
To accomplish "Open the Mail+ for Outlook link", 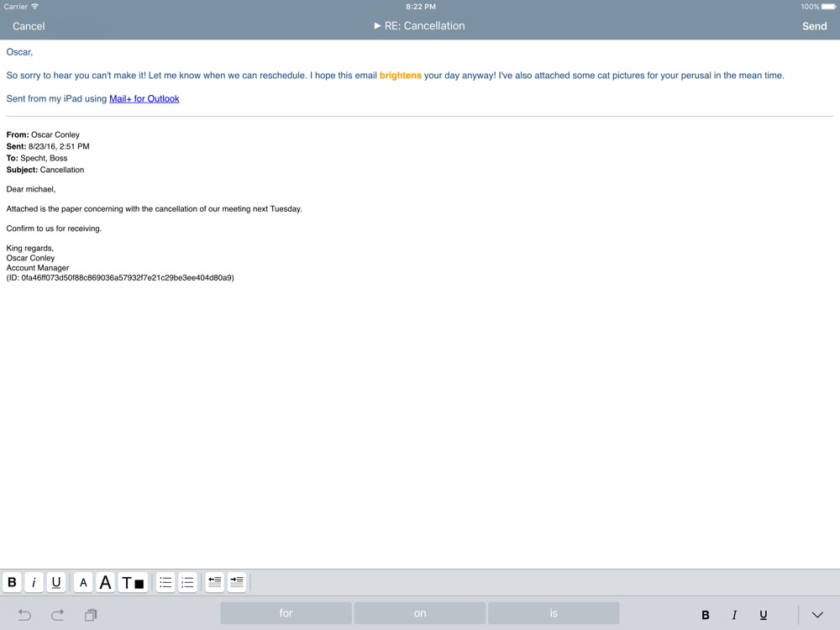I will pyautogui.click(x=144, y=98).
